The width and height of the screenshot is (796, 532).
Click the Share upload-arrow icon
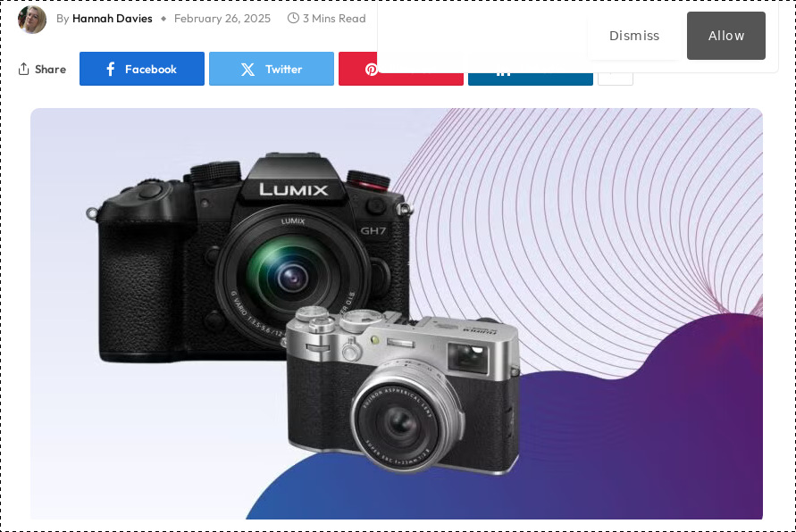23,69
